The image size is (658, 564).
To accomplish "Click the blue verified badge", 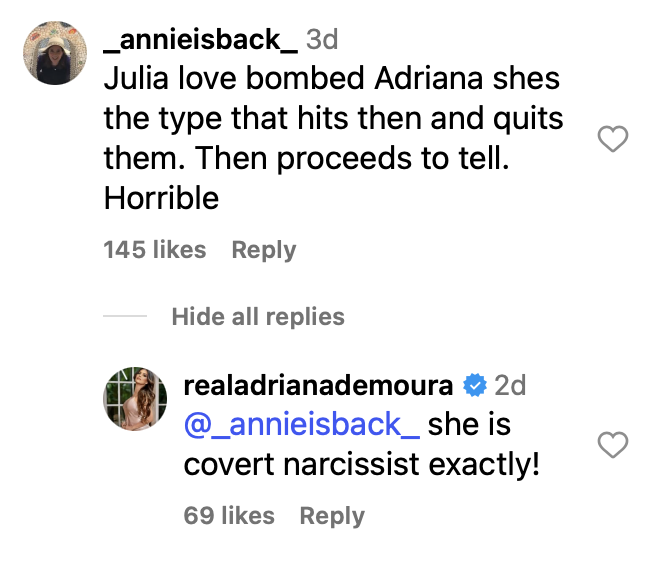I will [x=476, y=385].
